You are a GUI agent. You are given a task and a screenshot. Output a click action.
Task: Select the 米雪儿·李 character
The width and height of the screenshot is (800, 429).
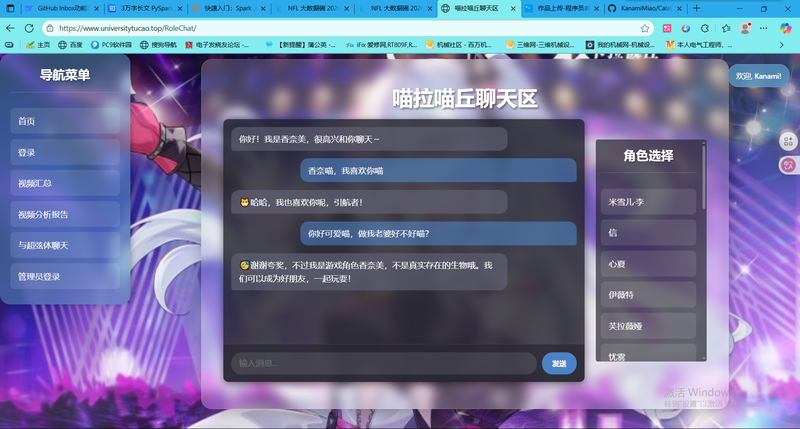pyautogui.click(x=648, y=202)
